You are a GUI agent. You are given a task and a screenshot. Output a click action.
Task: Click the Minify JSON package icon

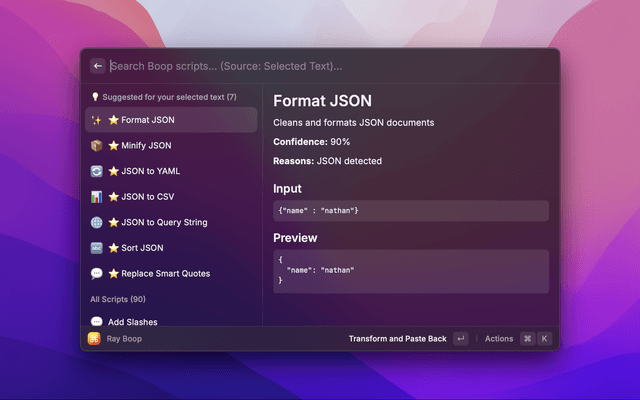(x=96, y=145)
